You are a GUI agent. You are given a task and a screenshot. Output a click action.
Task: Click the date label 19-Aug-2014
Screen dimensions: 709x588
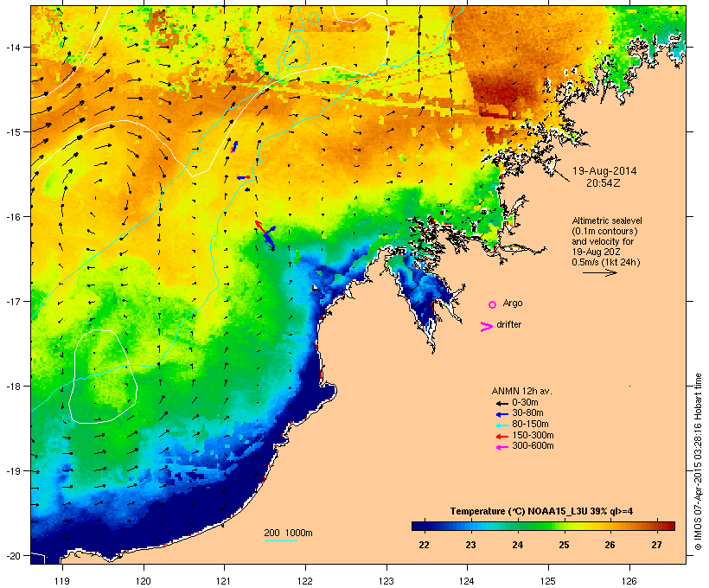point(604,171)
